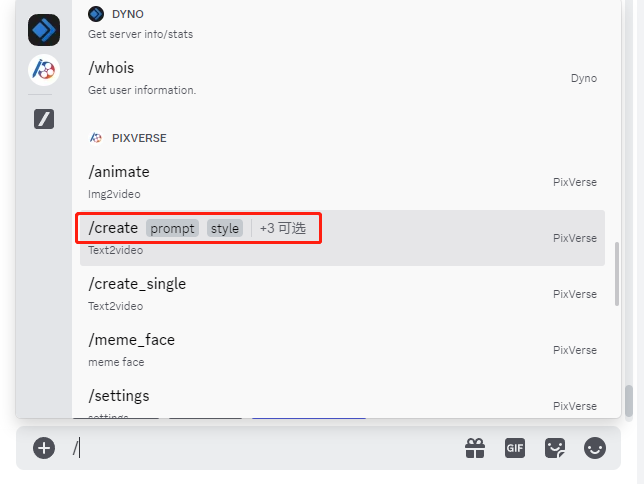Viewport: 644px width, 484px height.
Task: Open built-in slash commands icon
Action: click(44, 119)
